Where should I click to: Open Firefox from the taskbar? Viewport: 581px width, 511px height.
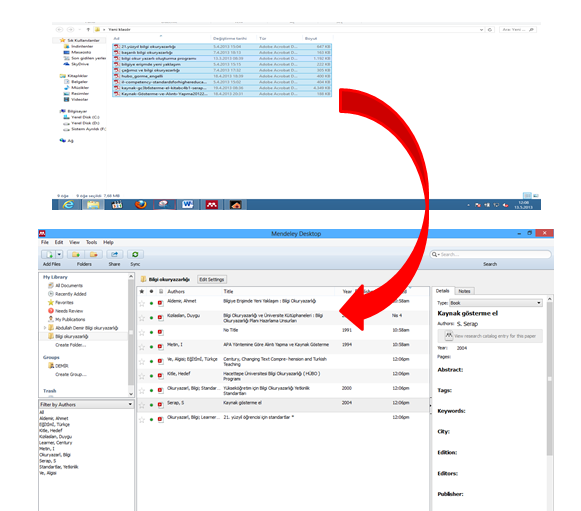coord(140,205)
